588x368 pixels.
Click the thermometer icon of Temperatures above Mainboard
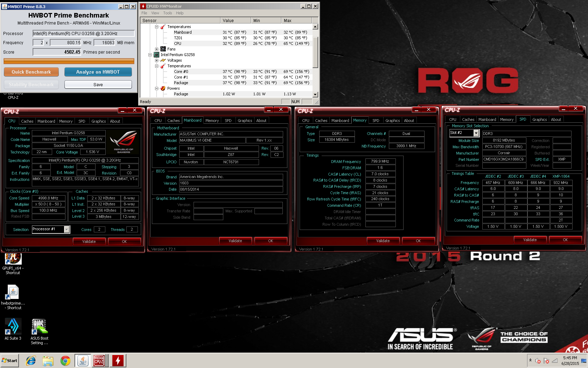[163, 27]
